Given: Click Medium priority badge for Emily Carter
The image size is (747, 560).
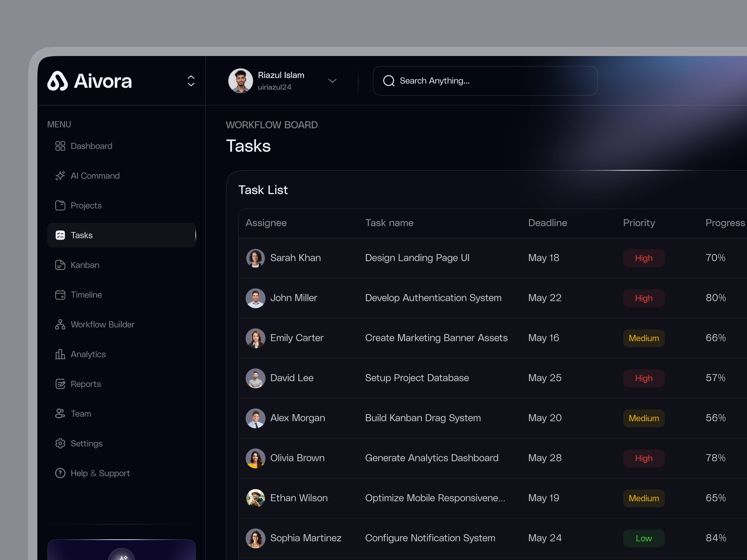Looking at the screenshot, I should pos(644,338).
